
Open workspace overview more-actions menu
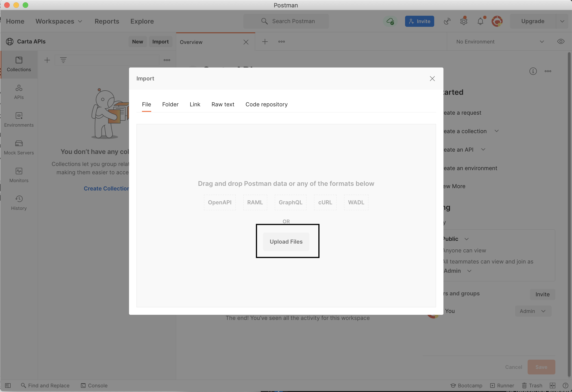(x=548, y=71)
